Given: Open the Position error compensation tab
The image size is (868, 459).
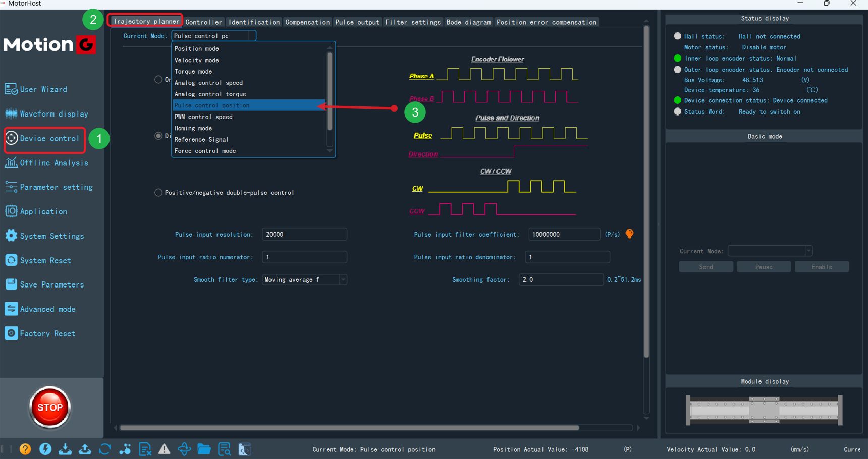Looking at the screenshot, I should (x=547, y=22).
